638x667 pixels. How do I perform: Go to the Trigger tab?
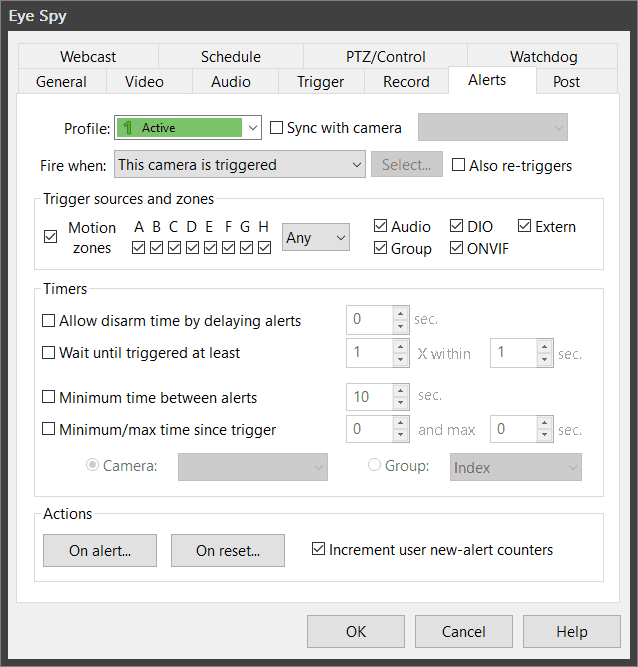[321, 81]
